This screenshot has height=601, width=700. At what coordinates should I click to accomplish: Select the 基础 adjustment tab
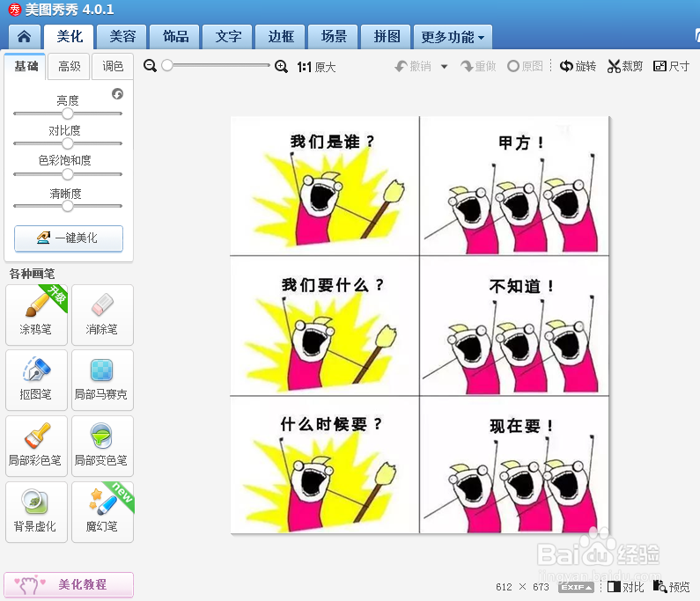pyautogui.click(x=26, y=67)
